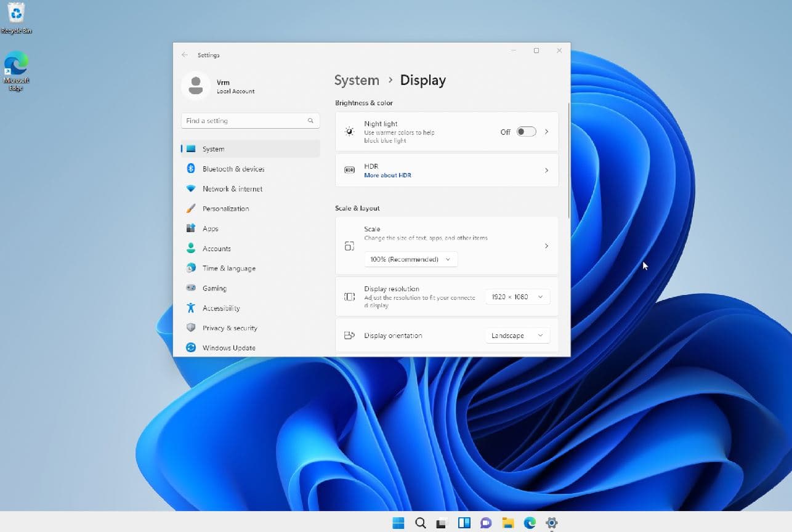Click the Find a setting search box
The width and height of the screenshot is (792, 532).
pos(246,120)
